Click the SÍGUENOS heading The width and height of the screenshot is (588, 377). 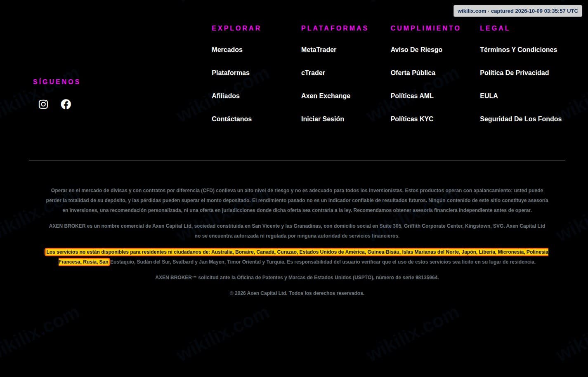57,82
